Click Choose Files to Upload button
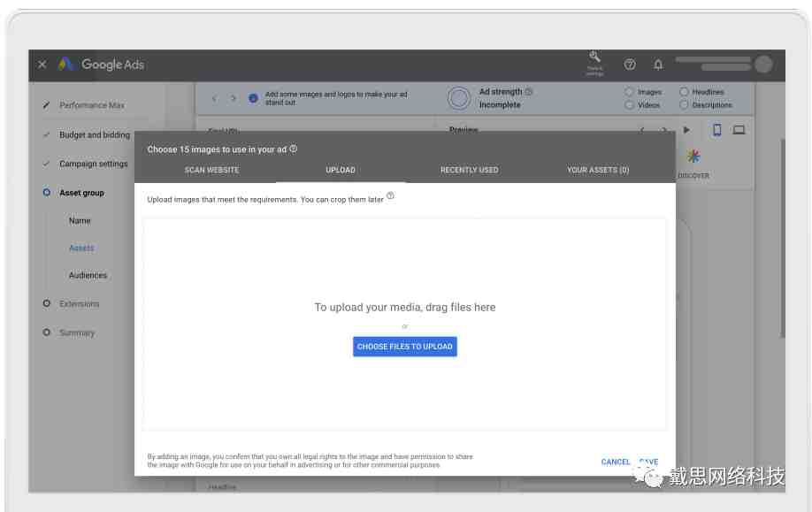The width and height of the screenshot is (812, 512). tap(405, 347)
